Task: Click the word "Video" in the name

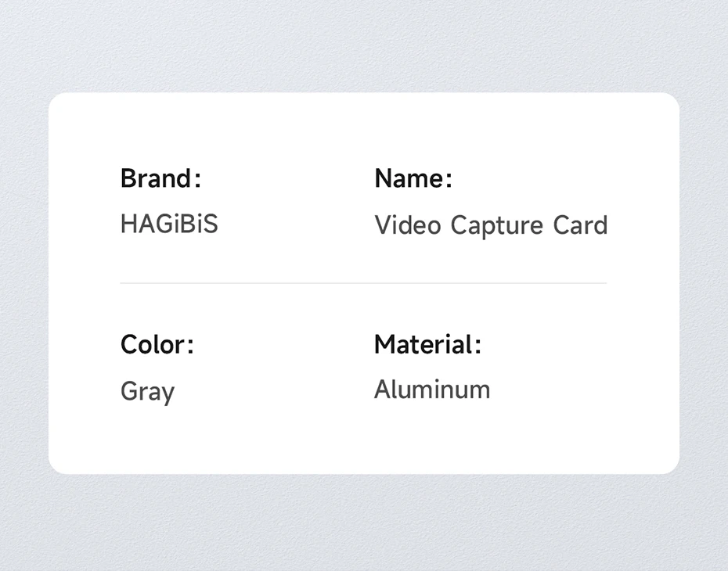Action: click(408, 225)
